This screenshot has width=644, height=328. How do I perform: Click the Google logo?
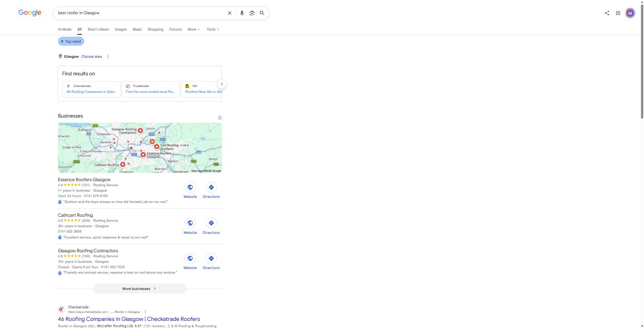click(x=30, y=13)
